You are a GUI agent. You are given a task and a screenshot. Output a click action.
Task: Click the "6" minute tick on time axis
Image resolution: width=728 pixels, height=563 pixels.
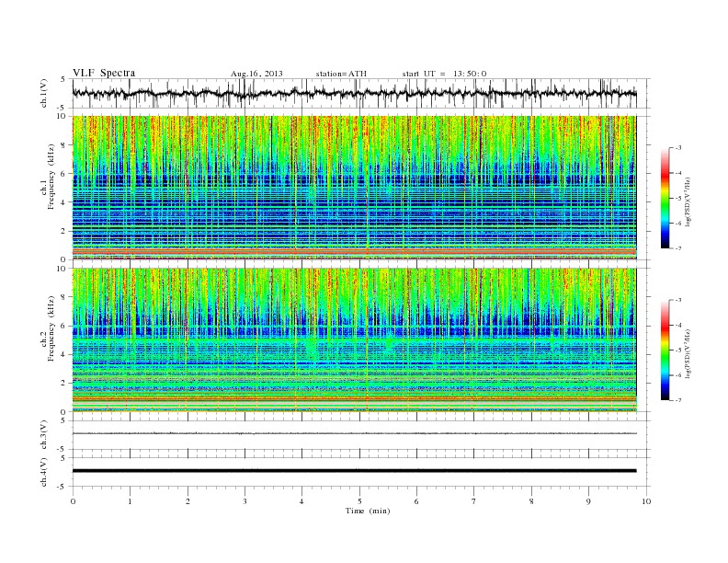point(416,501)
